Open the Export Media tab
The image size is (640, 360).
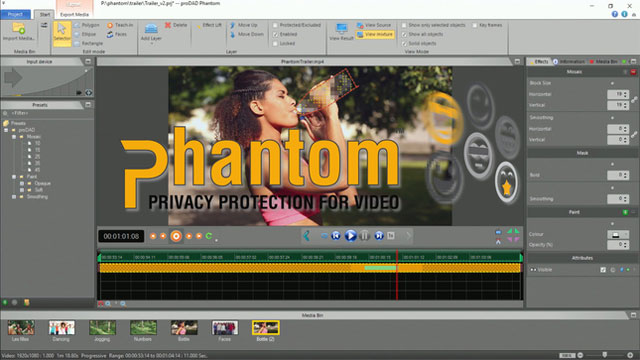[x=74, y=14]
